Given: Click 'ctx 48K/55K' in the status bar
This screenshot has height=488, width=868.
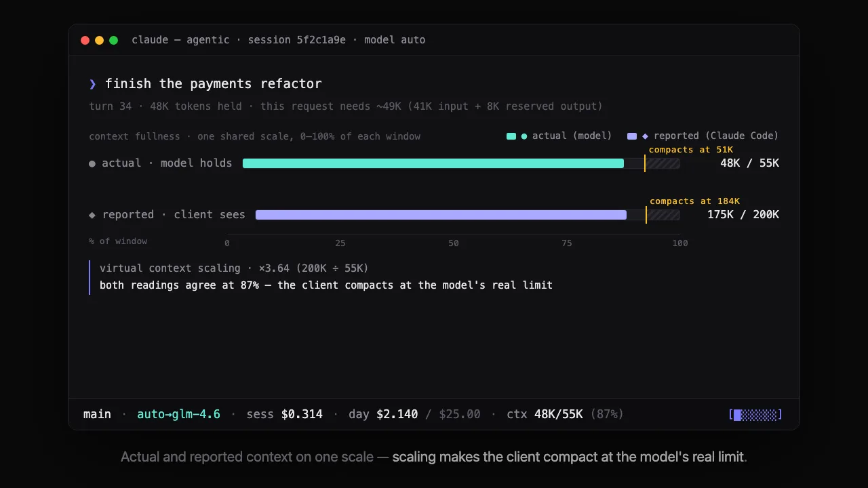Looking at the screenshot, I should click(545, 414).
